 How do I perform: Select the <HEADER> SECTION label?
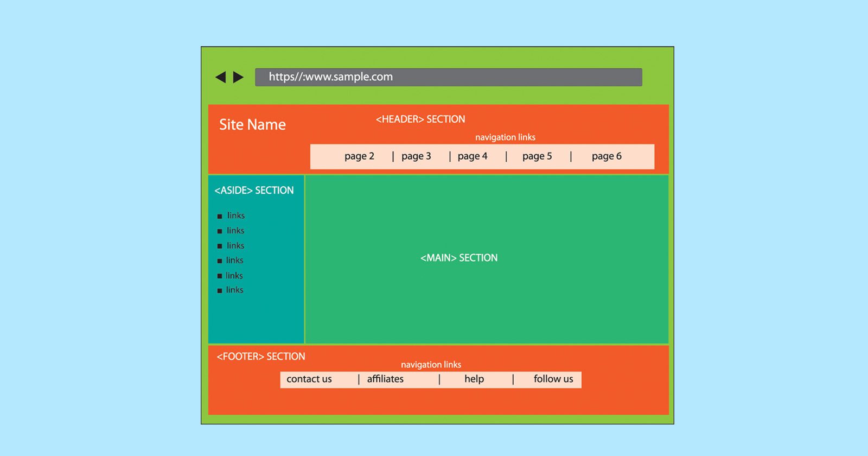pos(420,119)
